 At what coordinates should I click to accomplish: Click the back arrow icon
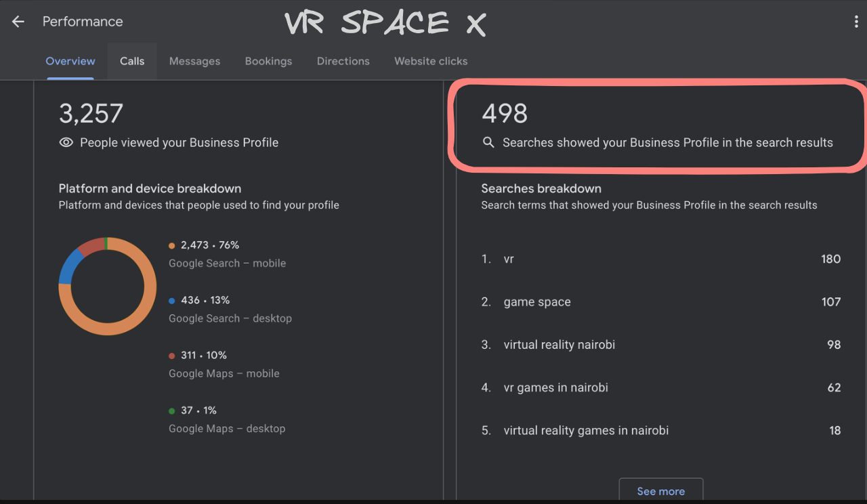coord(18,22)
